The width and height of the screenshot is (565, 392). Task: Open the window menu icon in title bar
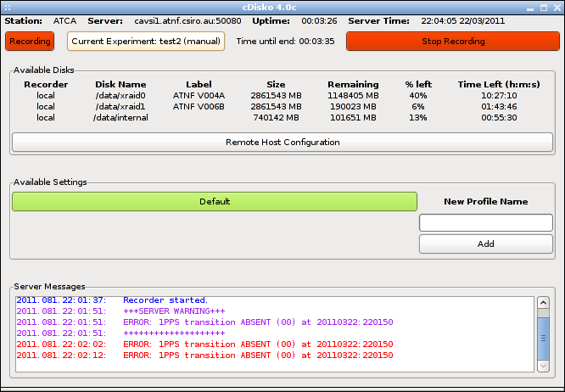(x=8, y=6)
